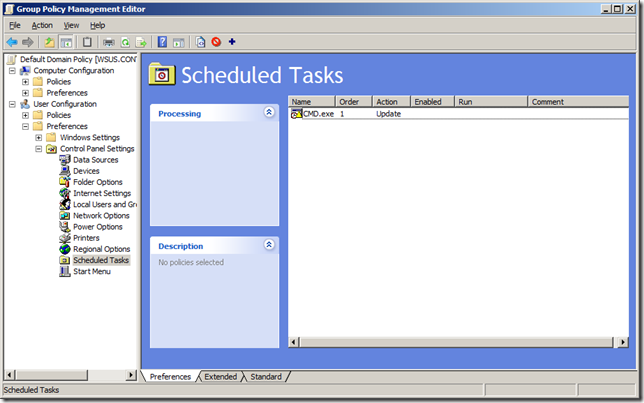Click the blue plus Add new item icon

(x=232, y=41)
